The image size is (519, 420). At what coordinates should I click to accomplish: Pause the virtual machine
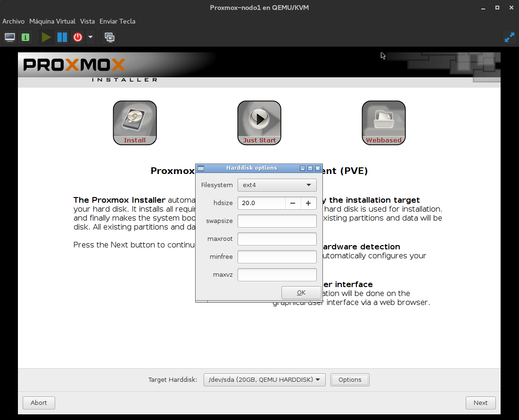tap(62, 37)
